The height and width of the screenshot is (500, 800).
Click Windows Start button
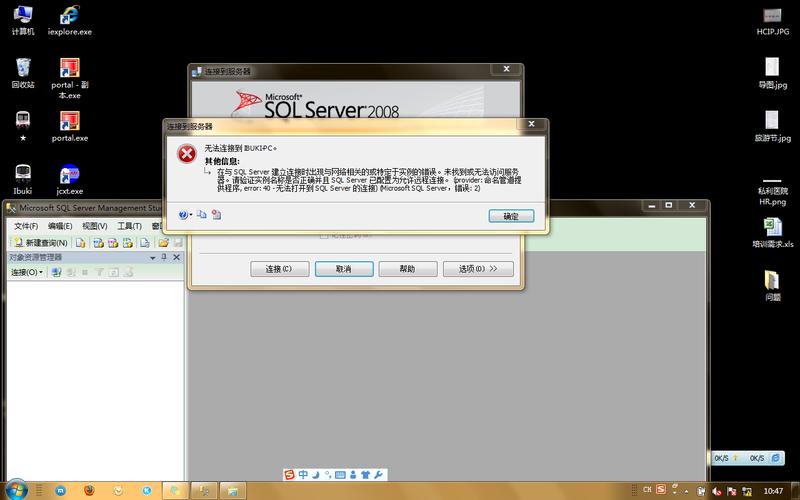pos(17,490)
